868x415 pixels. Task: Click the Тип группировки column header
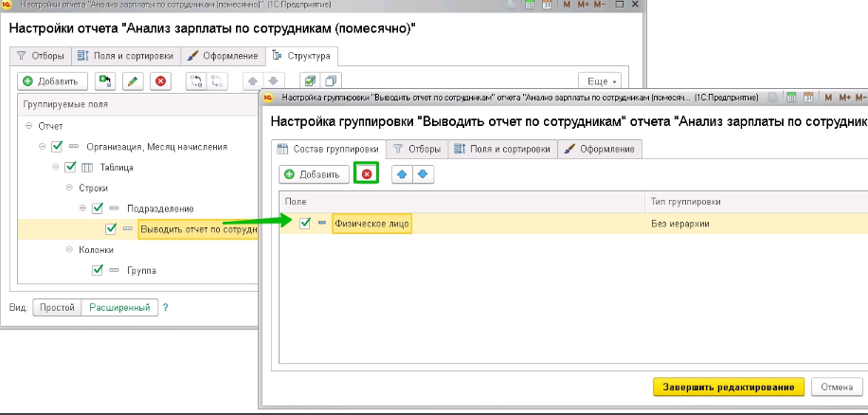pyautogui.click(x=756, y=202)
